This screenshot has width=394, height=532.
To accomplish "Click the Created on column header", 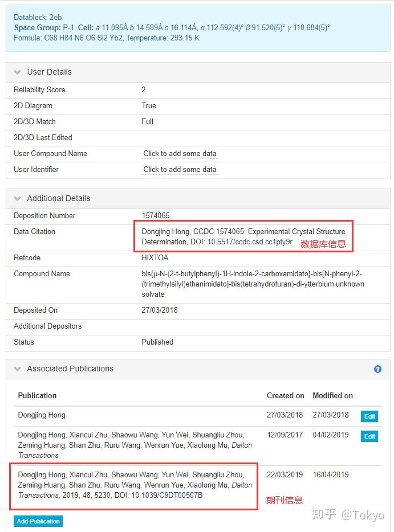I will pyautogui.click(x=285, y=396).
